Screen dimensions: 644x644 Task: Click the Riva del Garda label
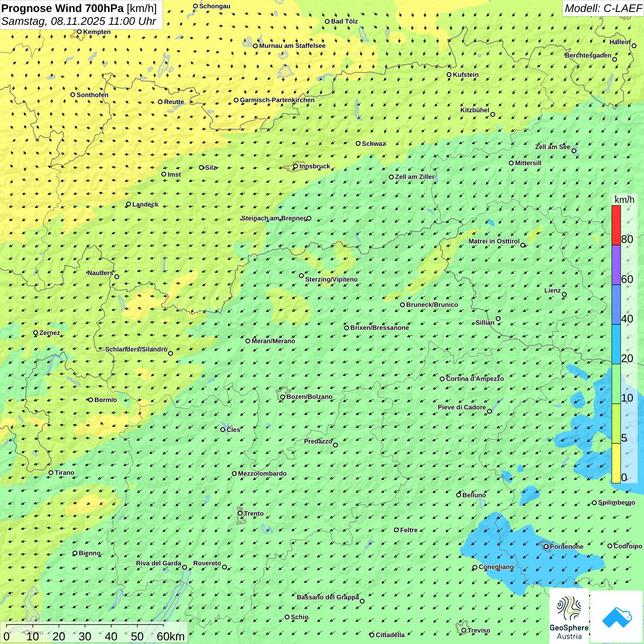point(159,563)
